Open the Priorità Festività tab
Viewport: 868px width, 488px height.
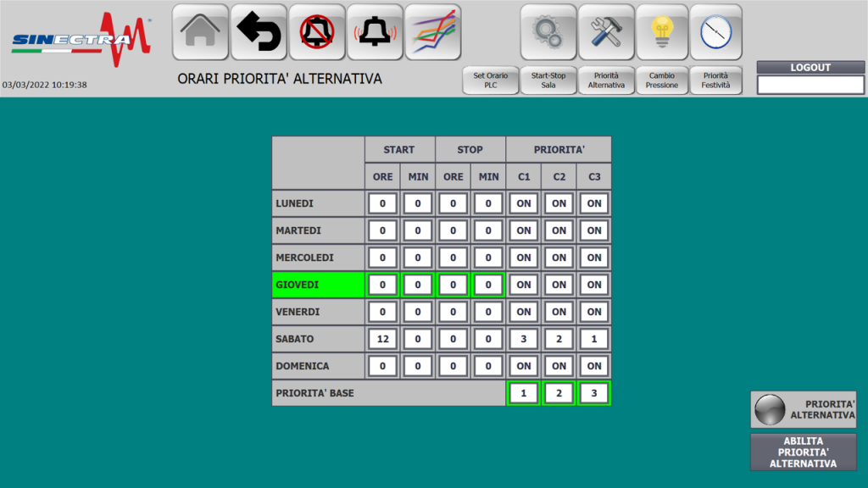715,80
